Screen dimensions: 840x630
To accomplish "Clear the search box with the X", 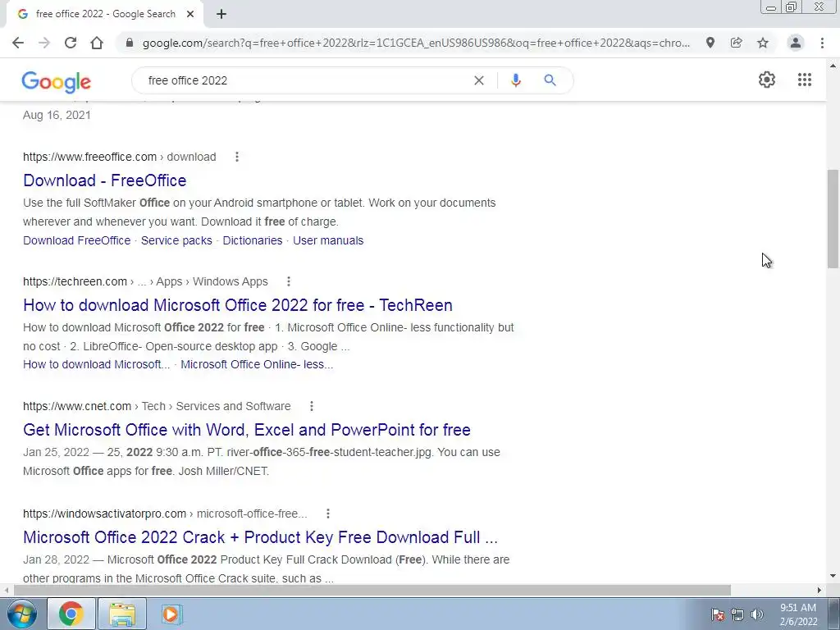I will (479, 80).
